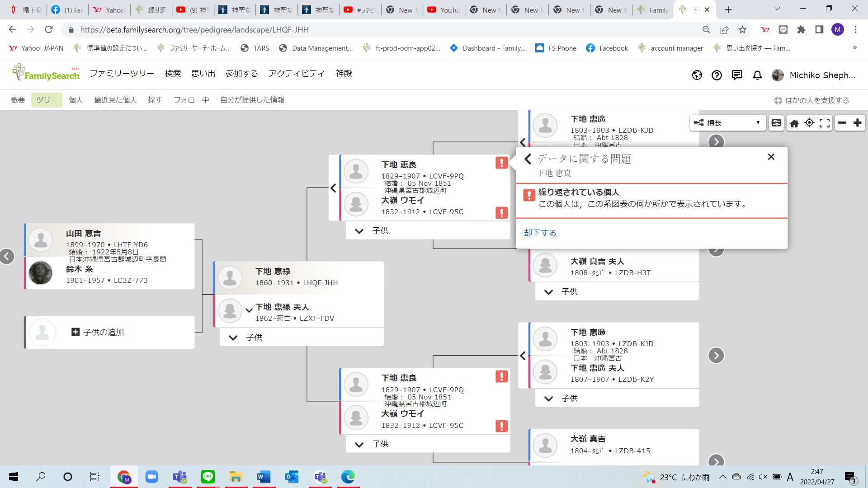Image resolution: width=868 pixels, height=488 pixels.
Task: Click 却下する to dismiss the data problem
Action: point(540,233)
